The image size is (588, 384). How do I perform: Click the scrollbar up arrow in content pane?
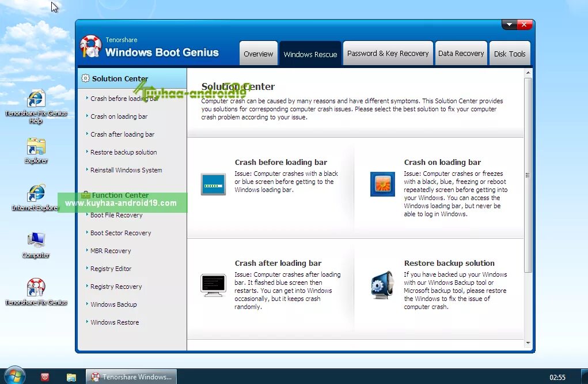click(x=528, y=73)
